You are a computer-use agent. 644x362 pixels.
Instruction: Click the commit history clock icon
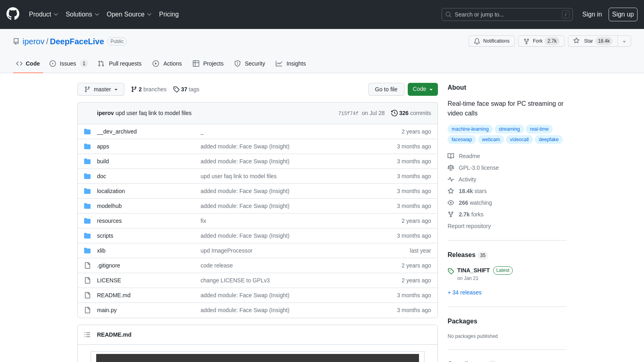coord(394,113)
